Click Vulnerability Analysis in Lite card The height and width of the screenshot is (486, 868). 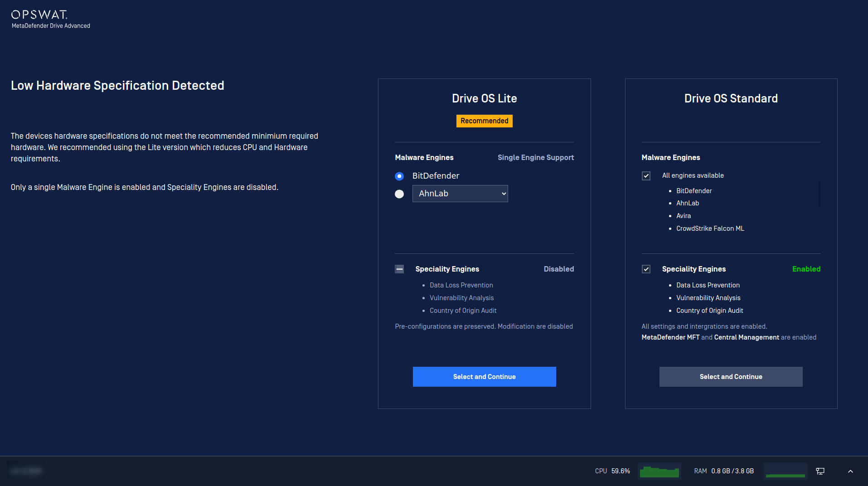(462, 298)
